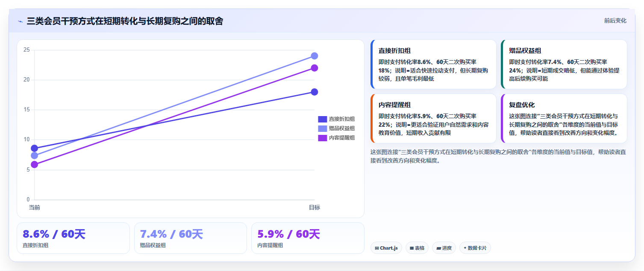Open the 直接折扣组 description card
This screenshot has width=644, height=271.
(433, 64)
